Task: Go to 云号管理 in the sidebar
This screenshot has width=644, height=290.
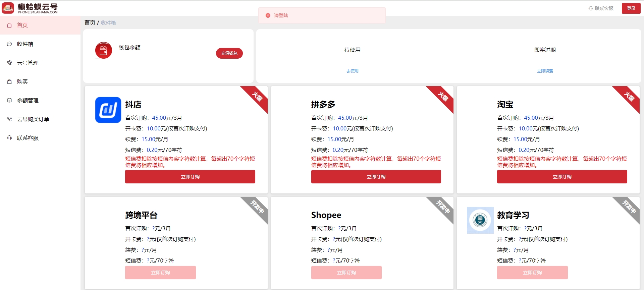Action: tap(40, 63)
